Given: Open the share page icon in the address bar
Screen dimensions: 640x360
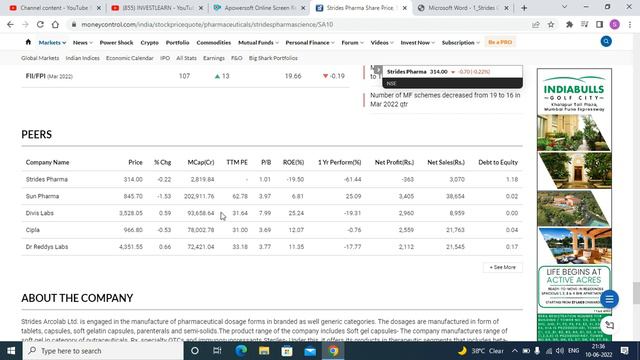Looking at the screenshot, I should [x=536, y=24].
